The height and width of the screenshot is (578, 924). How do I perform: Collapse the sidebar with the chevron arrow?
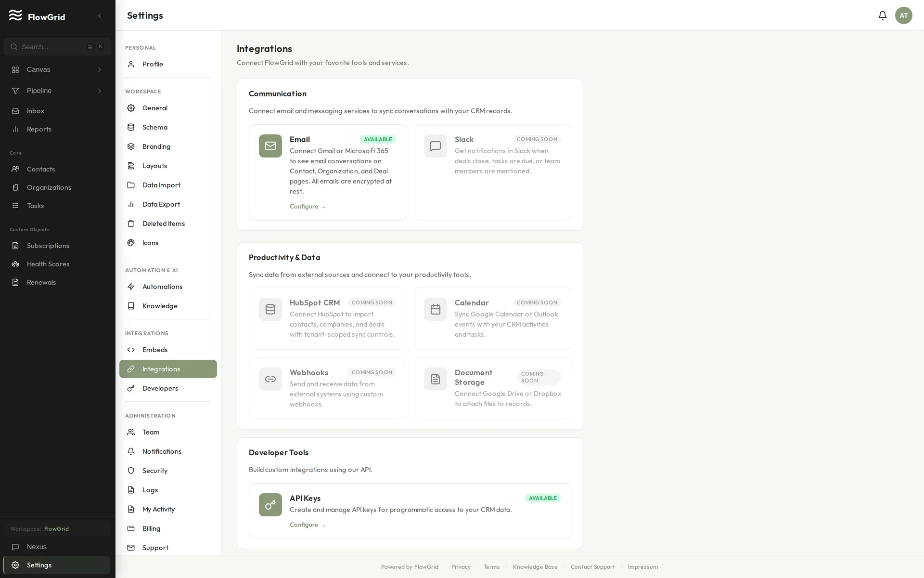100,16
